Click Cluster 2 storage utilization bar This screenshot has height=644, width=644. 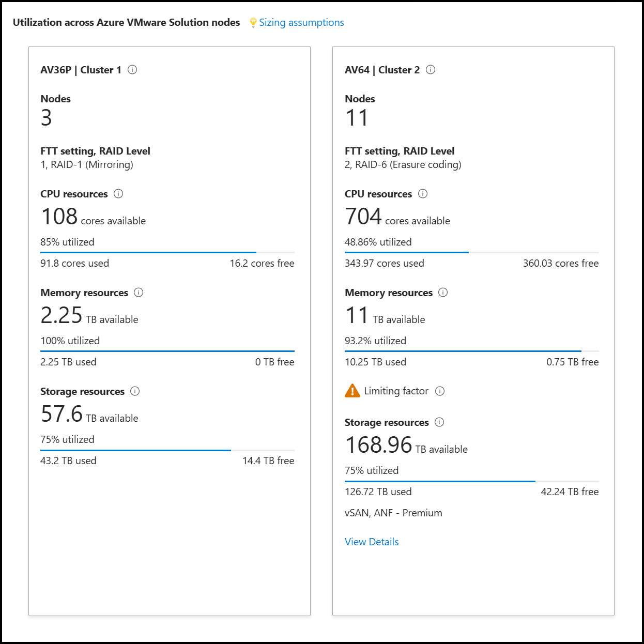(471, 481)
